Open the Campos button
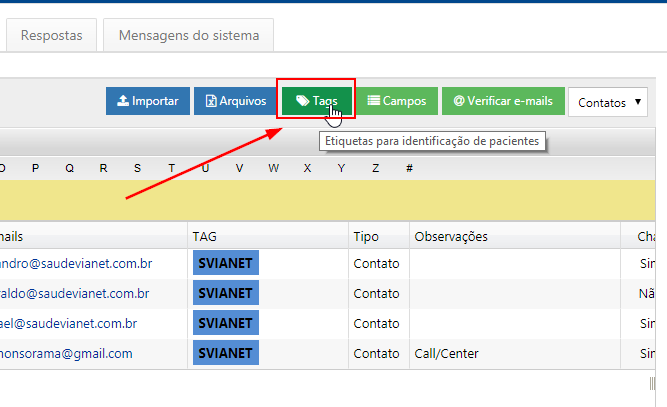The height and width of the screenshot is (407, 667). (397, 101)
